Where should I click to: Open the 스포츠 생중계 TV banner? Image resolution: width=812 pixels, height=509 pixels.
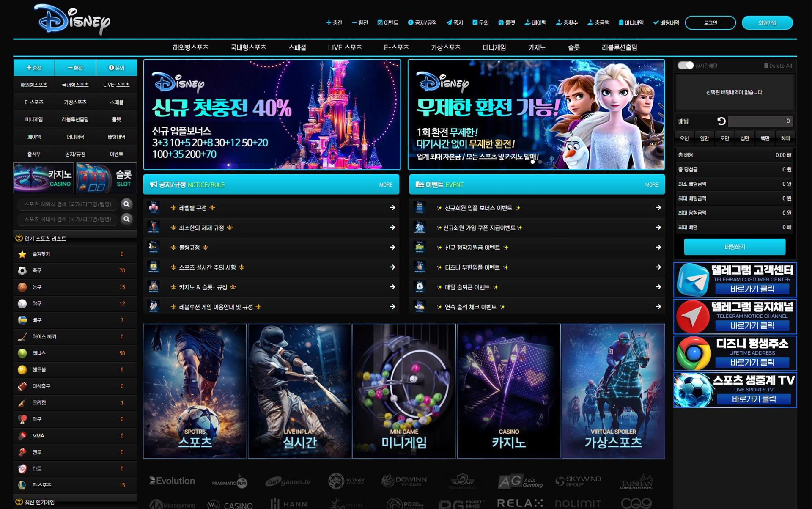[x=735, y=390]
